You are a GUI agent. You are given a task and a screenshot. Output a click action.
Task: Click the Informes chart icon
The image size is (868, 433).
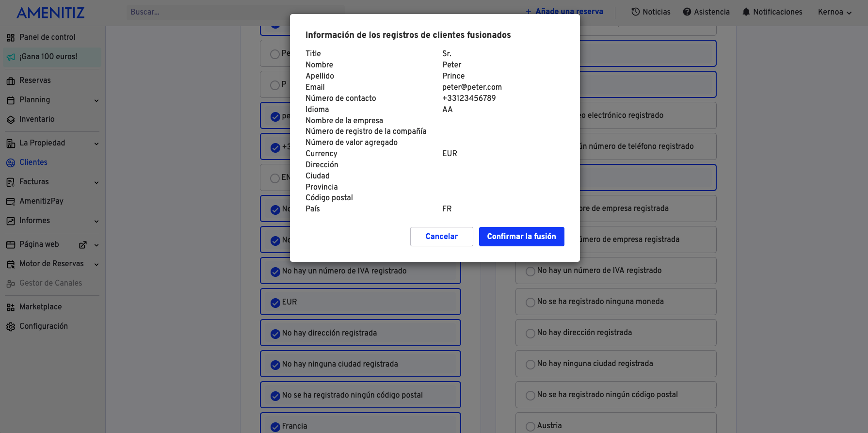point(11,221)
